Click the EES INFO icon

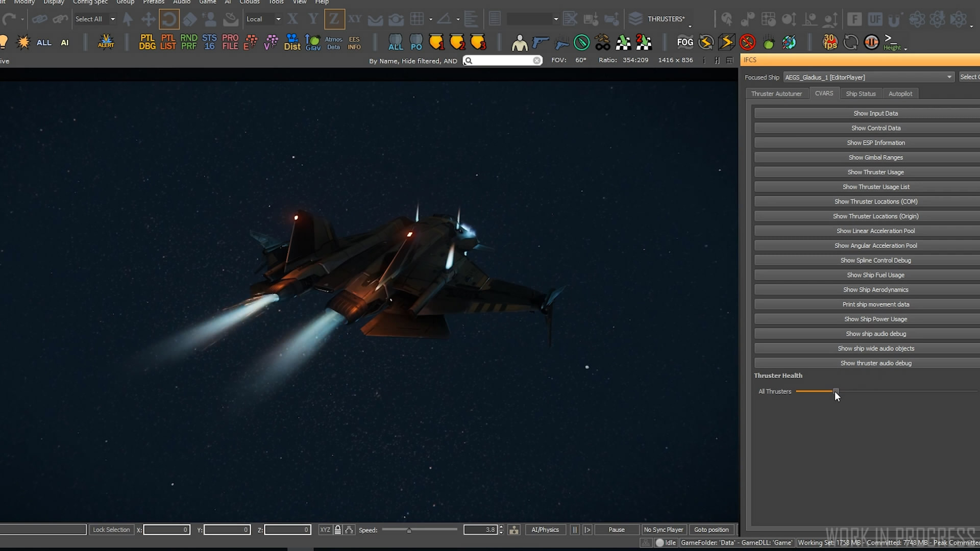(x=354, y=43)
